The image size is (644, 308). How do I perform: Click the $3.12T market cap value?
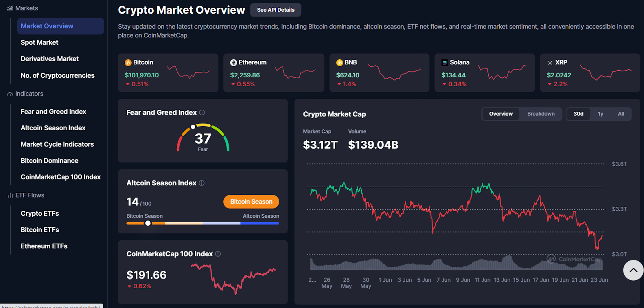point(320,145)
